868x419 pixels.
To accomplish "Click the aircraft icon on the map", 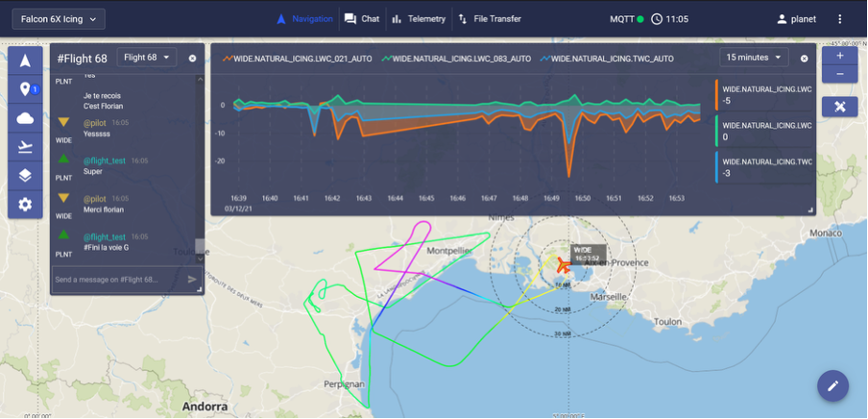I will coord(564,266).
